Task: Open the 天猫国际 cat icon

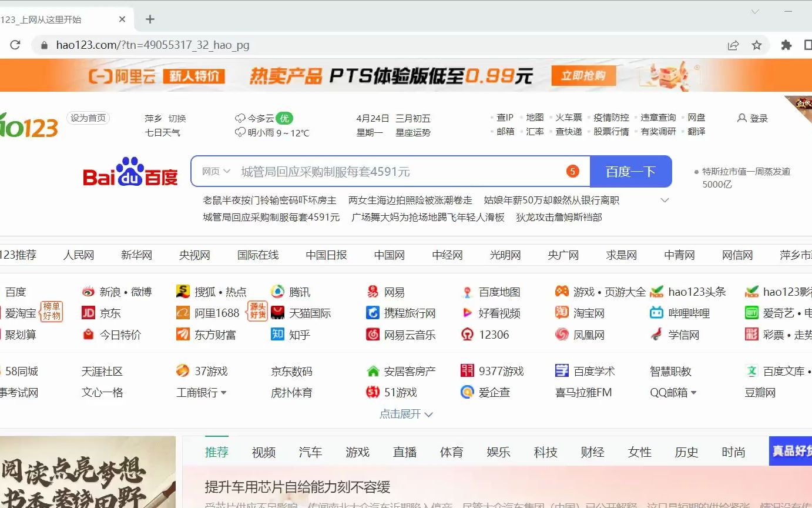Action: (277, 313)
